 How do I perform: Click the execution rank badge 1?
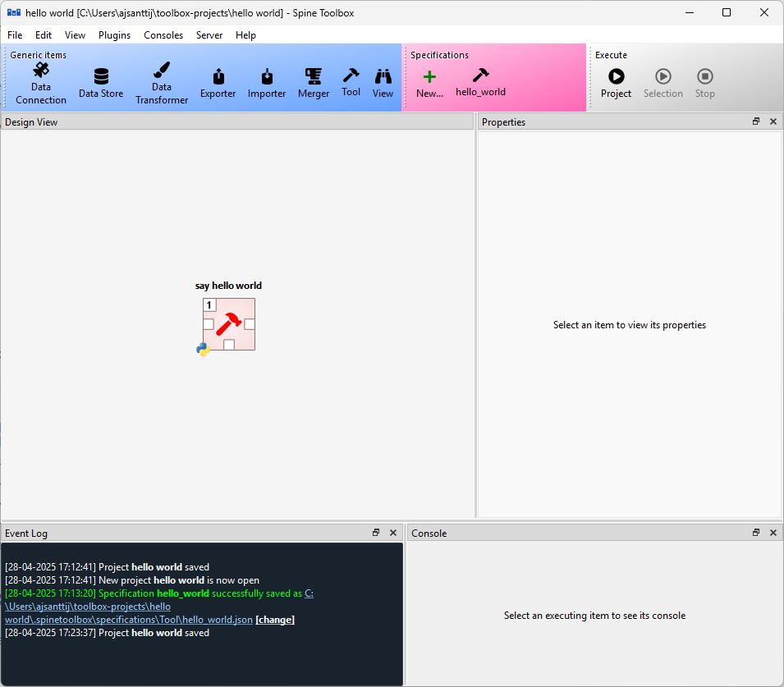point(209,305)
